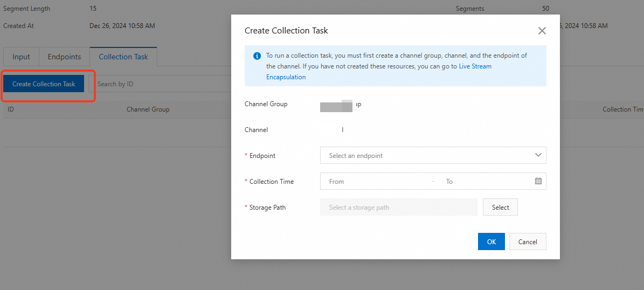This screenshot has height=290, width=644.
Task: Click the Created At date value
Action: (122, 25)
